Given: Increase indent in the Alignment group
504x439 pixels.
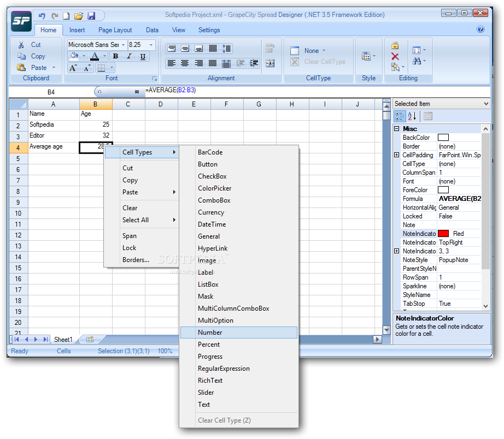Looking at the screenshot, I should pyautogui.click(x=254, y=63).
